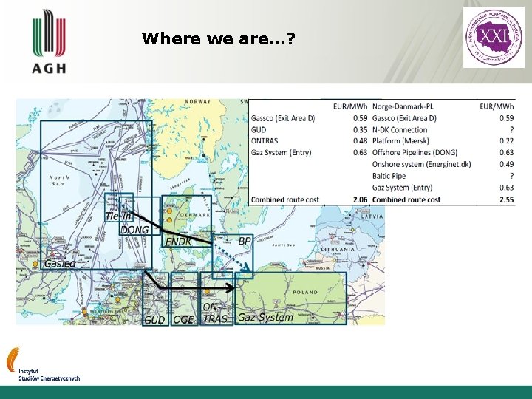Click the 'ON-TRAS' label on the map
The height and width of the screenshot is (399, 532).
point(216,313)
